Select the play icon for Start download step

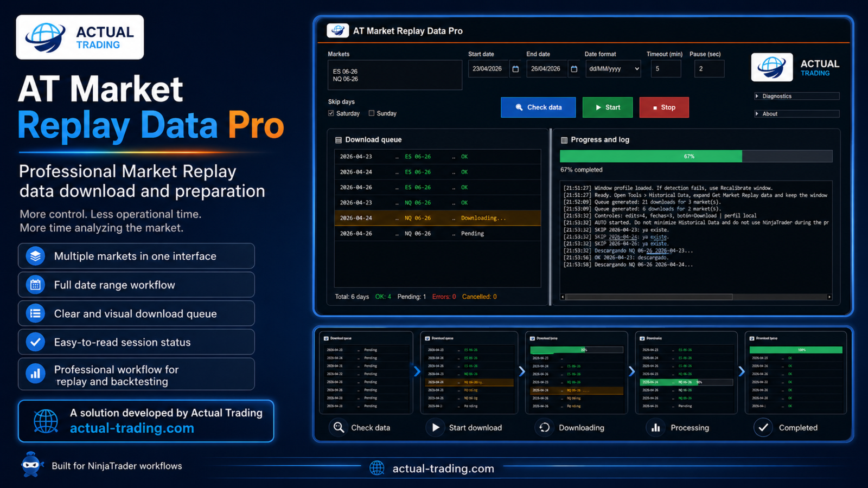click(436, 428)
